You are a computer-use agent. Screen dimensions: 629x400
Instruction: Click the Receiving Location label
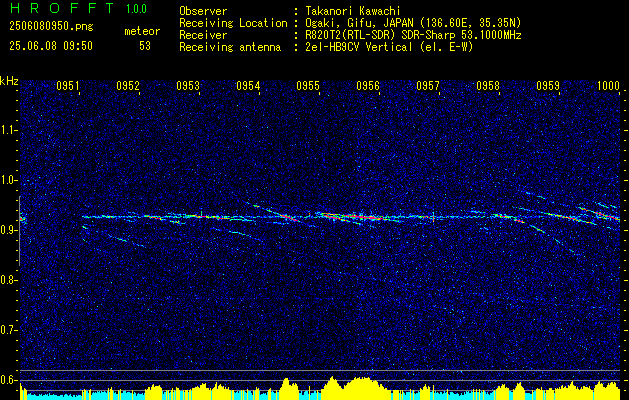click(x=233, y=23)
